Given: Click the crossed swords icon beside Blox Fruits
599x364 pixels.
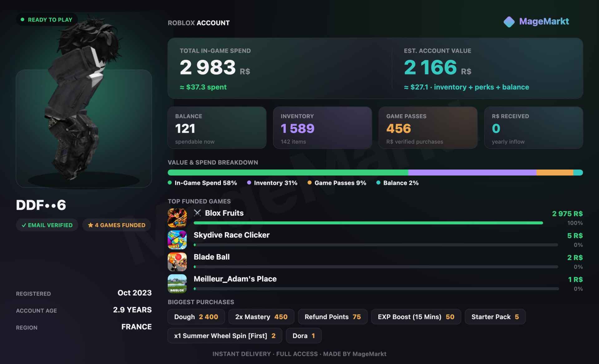Looking at the screenshot, I should click(197, 213).
